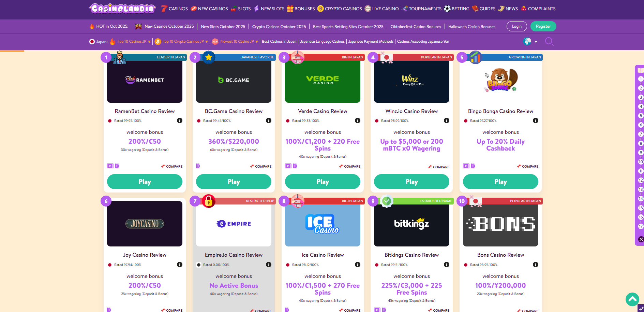Click Play on RamenBet card
The image size is (644, 312).
(145, 182)
